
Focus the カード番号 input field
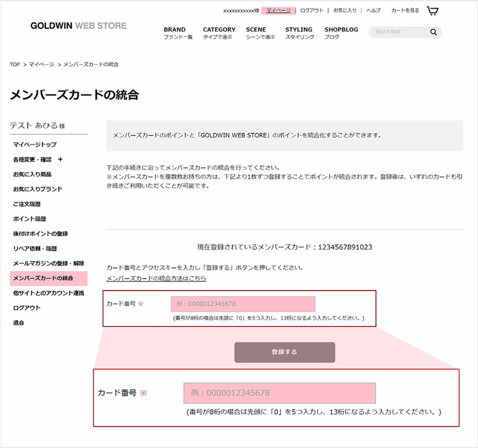(x=243, y=304)
